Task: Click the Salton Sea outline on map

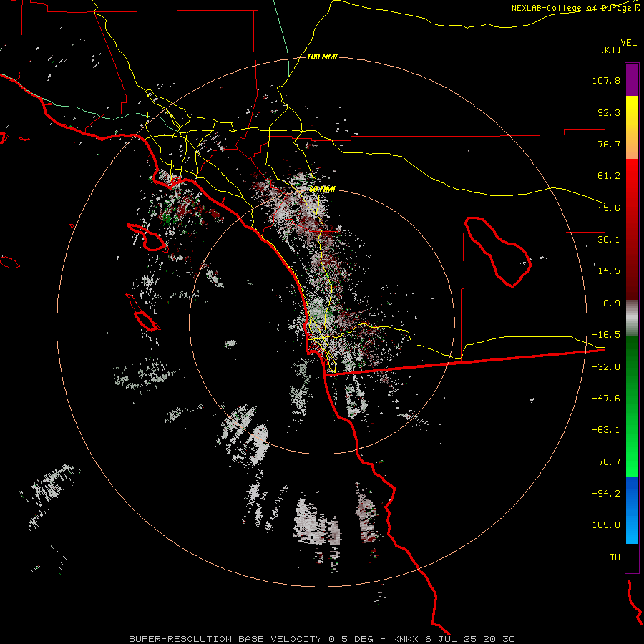Action: (x=498, y=251)
